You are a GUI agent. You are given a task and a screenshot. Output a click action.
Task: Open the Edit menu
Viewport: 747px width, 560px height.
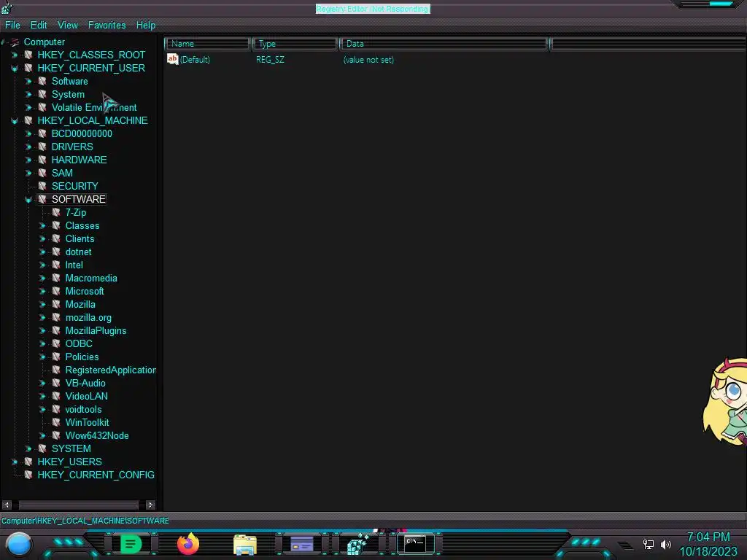pyautogui.click(x=39, y=26)
